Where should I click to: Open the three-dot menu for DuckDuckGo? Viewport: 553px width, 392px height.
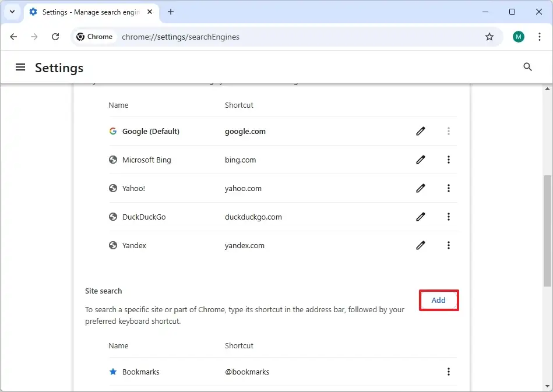(x=449, y=217)
